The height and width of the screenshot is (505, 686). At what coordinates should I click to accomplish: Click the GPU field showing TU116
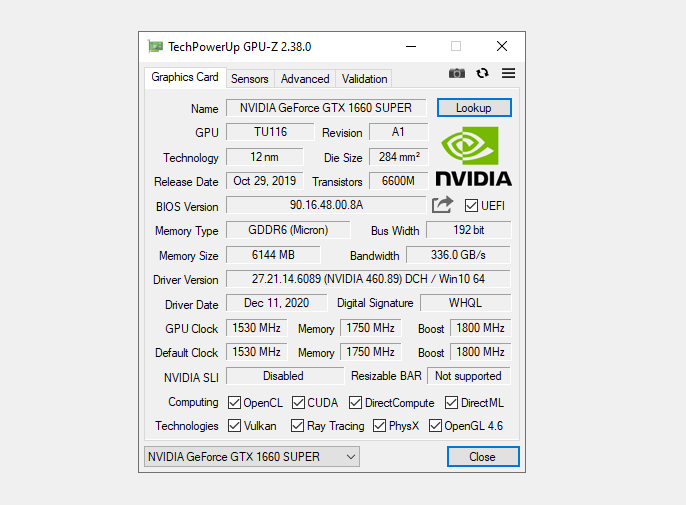click(270, 132)
